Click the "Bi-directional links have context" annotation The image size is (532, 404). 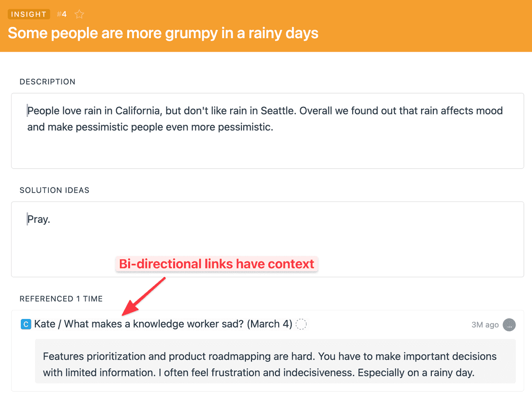(x=216, y=264)
